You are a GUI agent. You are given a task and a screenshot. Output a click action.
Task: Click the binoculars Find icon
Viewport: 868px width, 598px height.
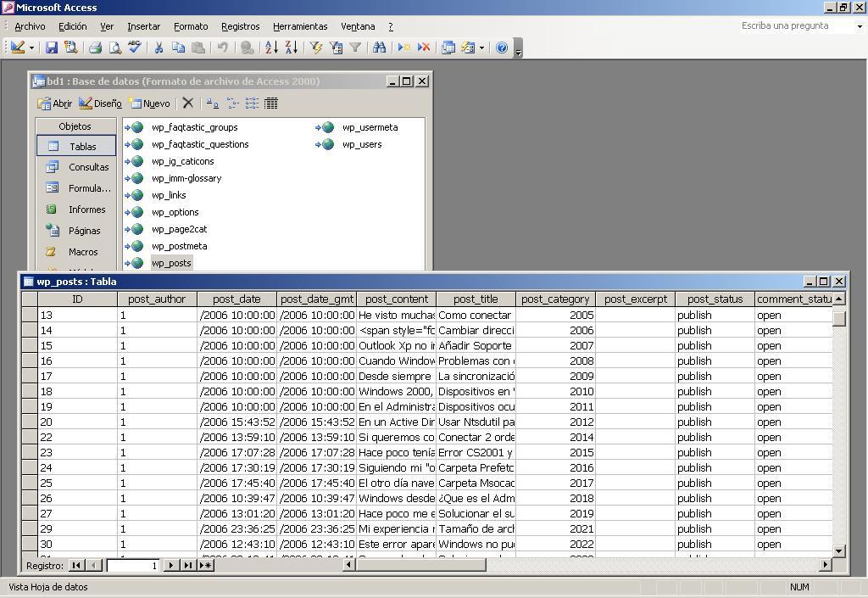379,48
